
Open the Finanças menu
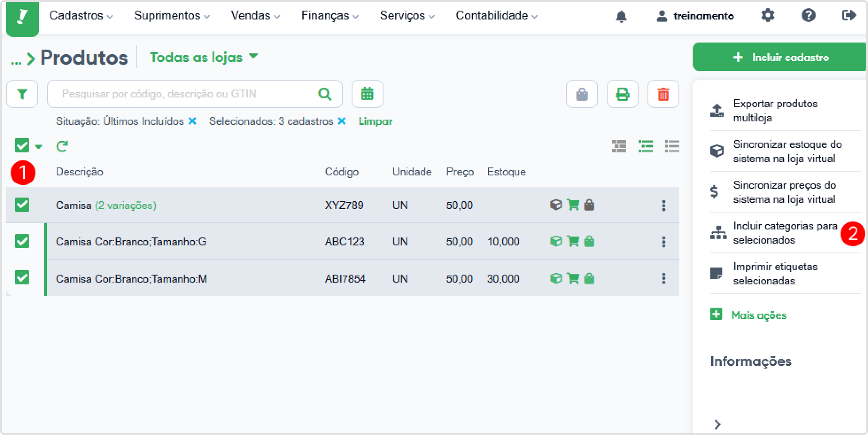coord(330,16)
